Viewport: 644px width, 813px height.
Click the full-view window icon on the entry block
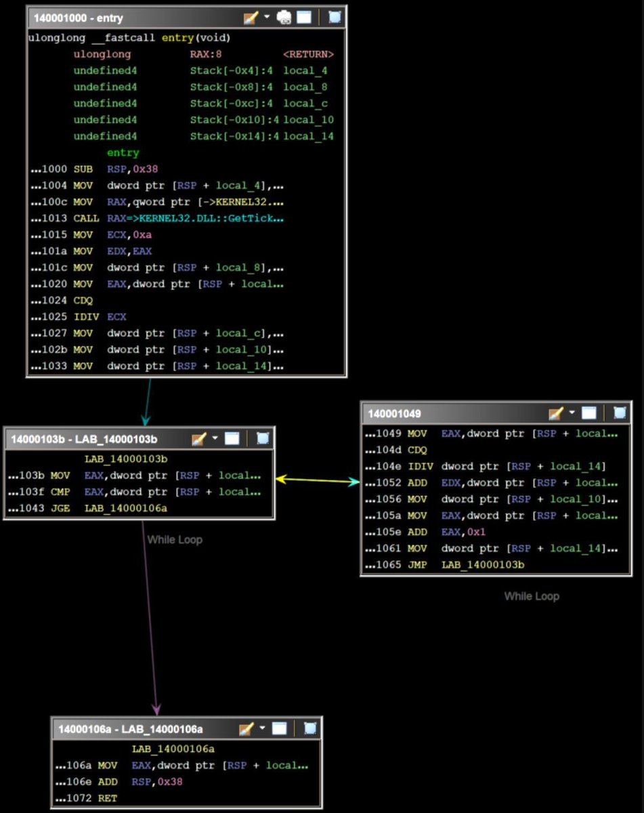[303, 17]
